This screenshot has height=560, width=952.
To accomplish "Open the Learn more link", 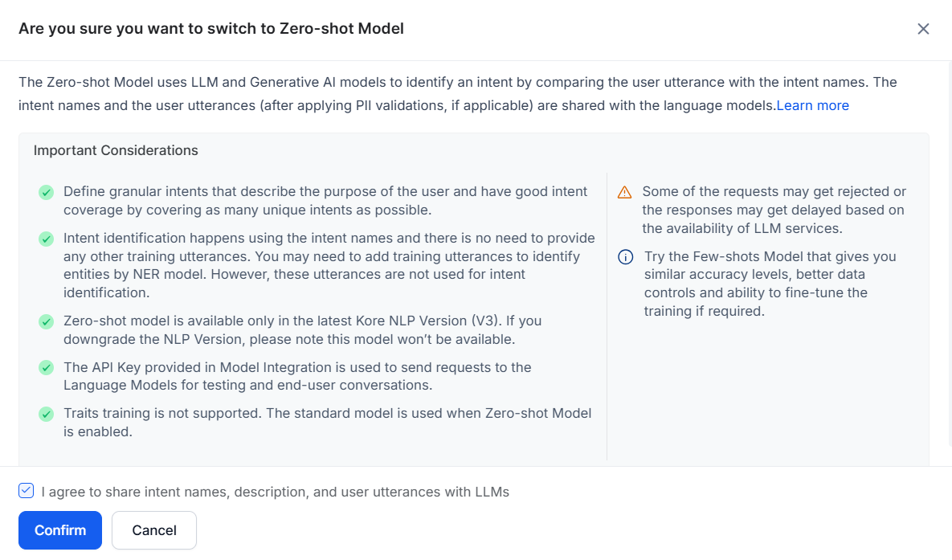I will coord(812,105).
